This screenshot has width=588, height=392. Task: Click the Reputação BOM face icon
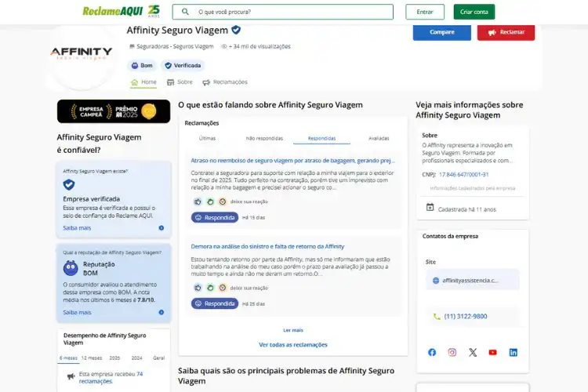[x=71, y=268]
